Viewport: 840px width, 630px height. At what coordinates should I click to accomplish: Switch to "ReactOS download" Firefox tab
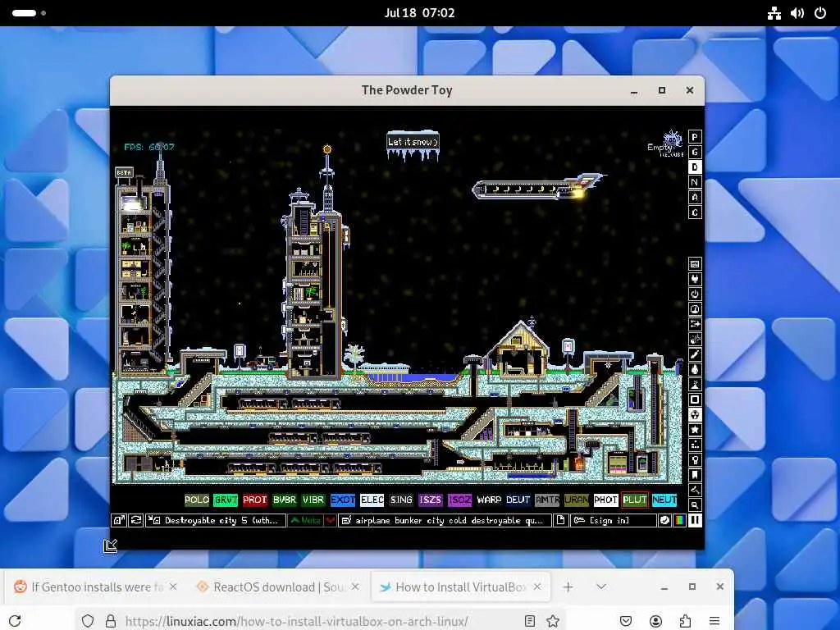tap(278, 587)
